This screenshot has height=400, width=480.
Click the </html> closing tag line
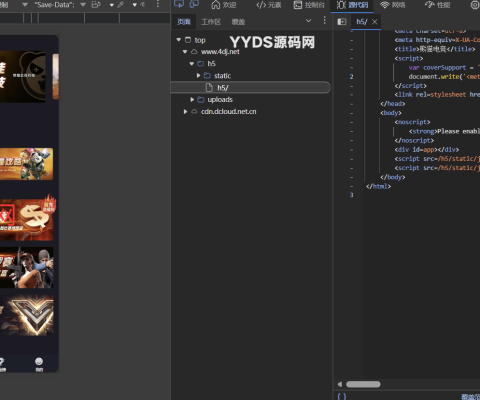pos(378,186)
